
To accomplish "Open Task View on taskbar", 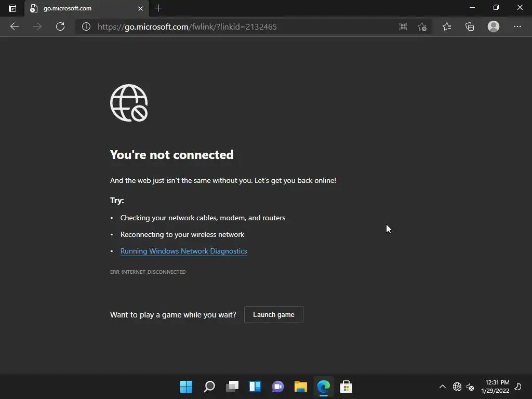I will (232, 387).
